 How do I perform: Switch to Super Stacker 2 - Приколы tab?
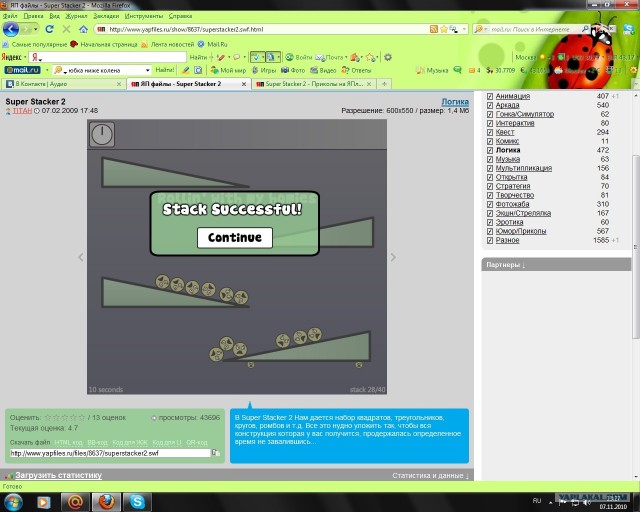[313, 84]
